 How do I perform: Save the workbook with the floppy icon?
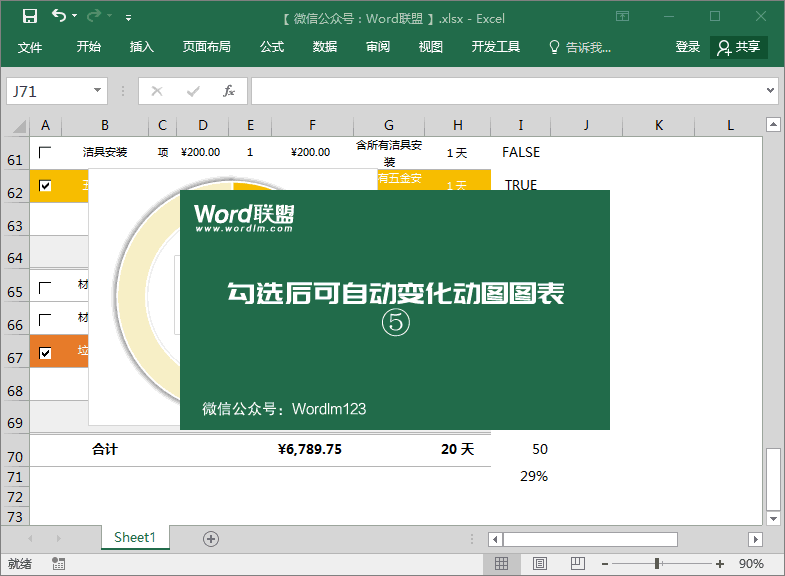click(30, 17)
